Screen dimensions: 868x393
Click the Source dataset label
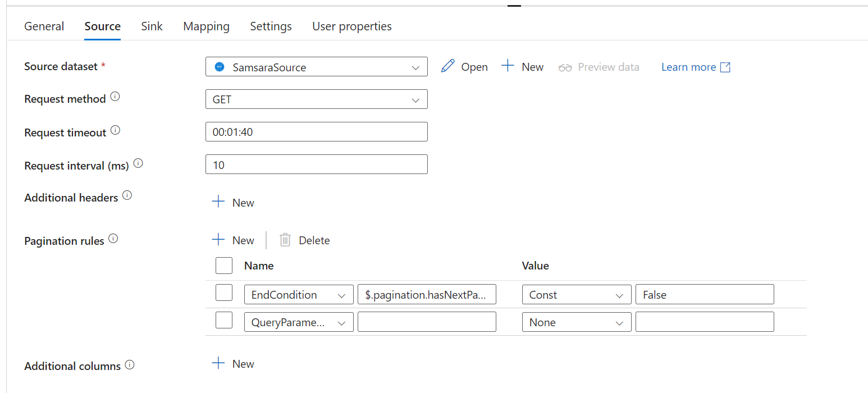(61, 66)
